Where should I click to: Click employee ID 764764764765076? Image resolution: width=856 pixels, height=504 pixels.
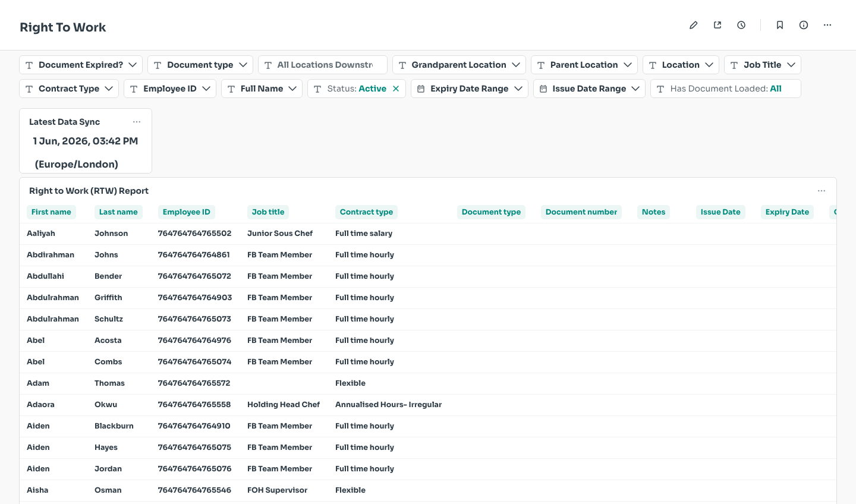[194, 469]
